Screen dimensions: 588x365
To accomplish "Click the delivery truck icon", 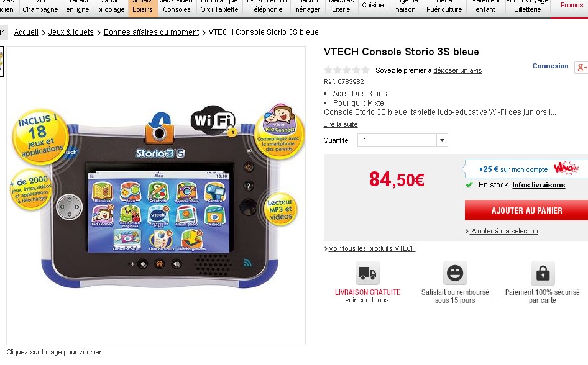I will pos(367,273).
